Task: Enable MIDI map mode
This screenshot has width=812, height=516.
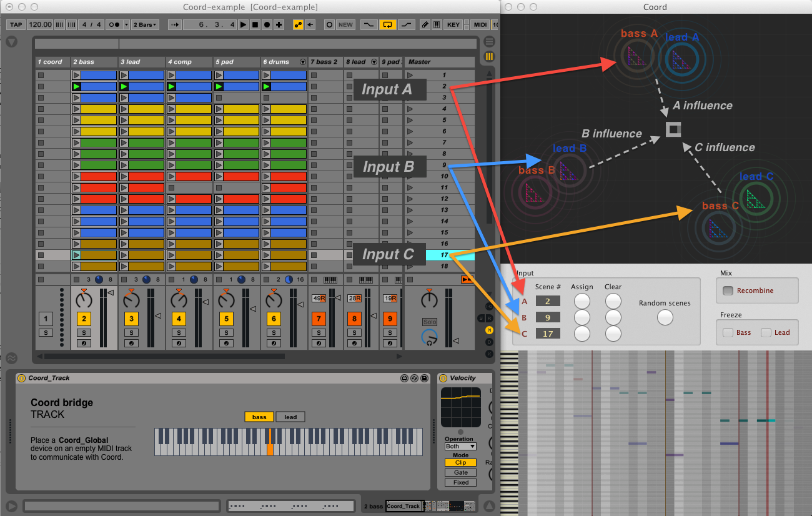Action: tap(480, 24)
